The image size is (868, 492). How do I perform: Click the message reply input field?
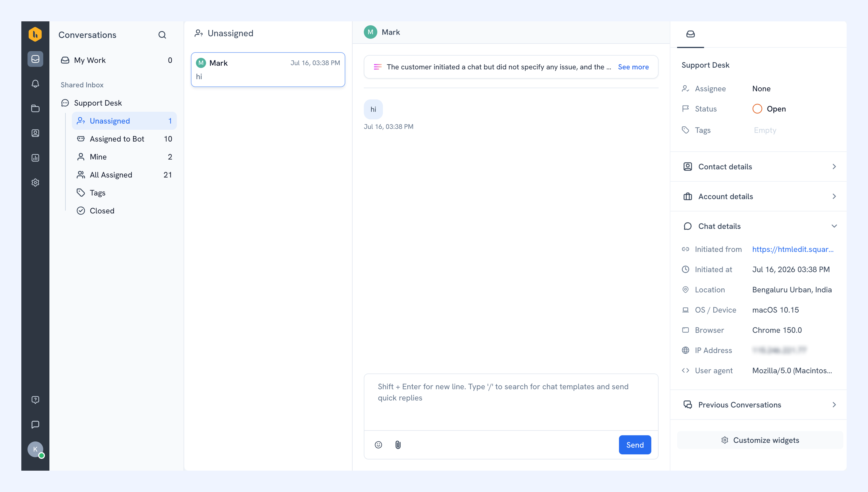[x=511, y=402]
